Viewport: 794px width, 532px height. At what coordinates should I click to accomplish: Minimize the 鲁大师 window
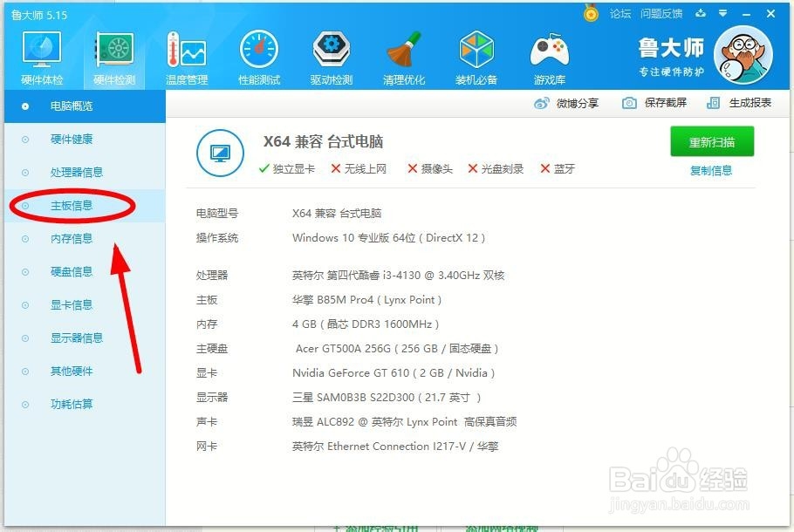(746, 14)
